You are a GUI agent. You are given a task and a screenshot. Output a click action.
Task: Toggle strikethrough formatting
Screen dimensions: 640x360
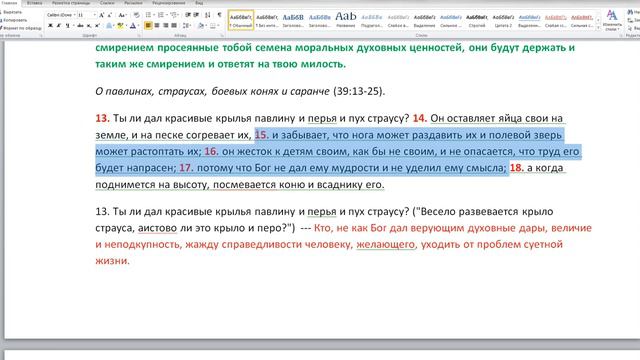(x=80, y=26)
